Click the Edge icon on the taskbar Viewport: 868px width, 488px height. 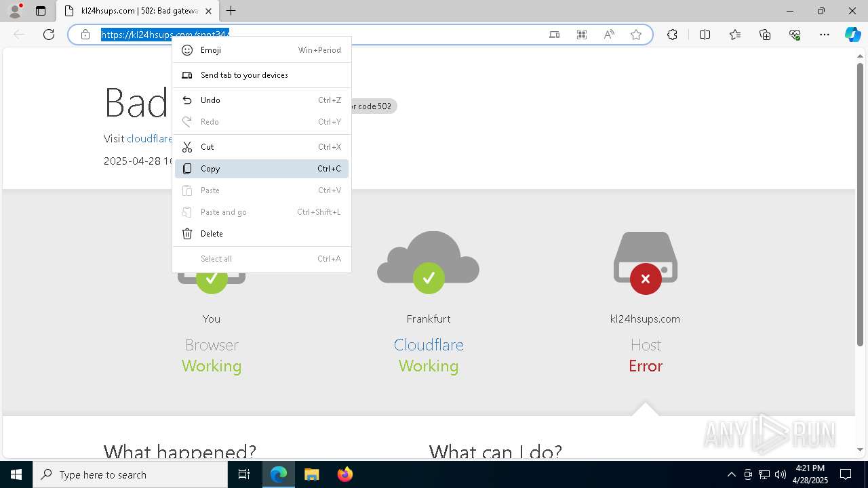279,474
